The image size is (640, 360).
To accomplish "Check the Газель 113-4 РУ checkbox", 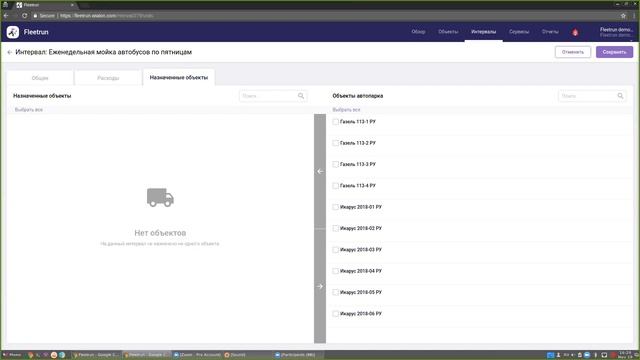I will (336, 186).
